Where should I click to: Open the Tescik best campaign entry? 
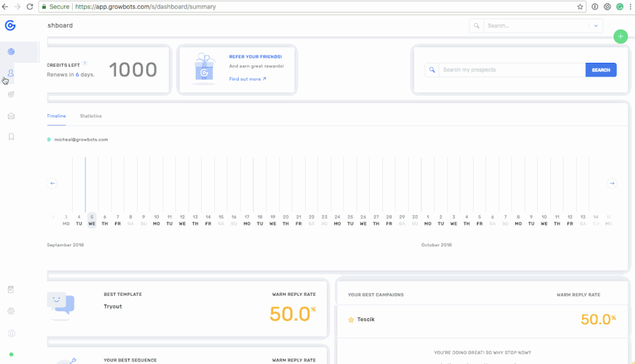click(366, 320)
